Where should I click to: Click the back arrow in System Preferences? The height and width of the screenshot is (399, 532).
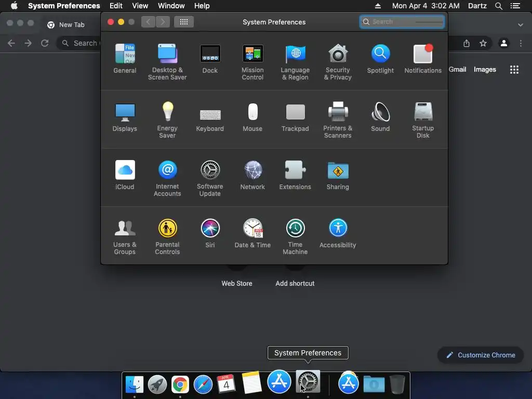click(x=148, y=22)
